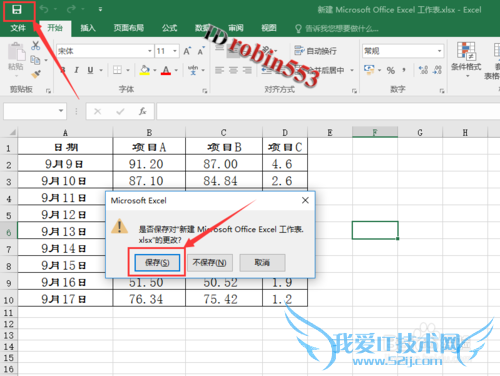Screen dimensions: 500x376
Task: Click cell containing 91.20
Action: 149,163
